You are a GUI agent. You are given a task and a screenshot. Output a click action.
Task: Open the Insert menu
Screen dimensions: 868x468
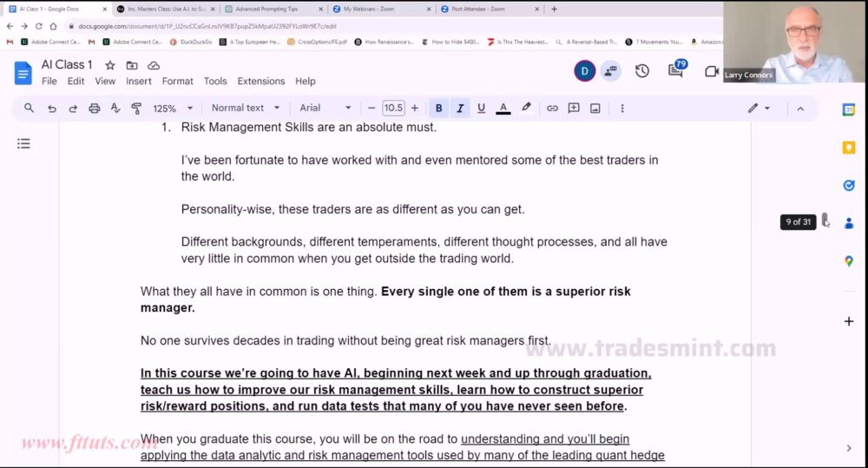pos(138,81)
